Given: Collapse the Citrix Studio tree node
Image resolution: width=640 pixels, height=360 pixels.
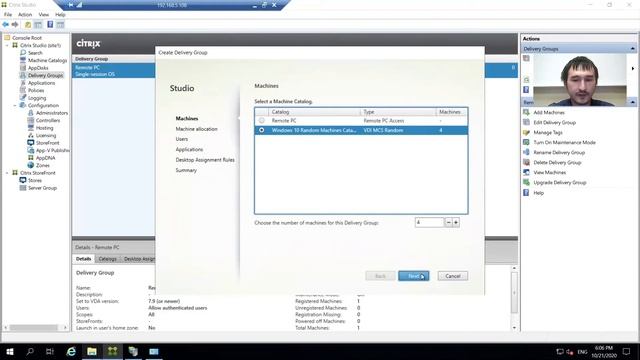Looking at the screenshot, I should point(7,45).
